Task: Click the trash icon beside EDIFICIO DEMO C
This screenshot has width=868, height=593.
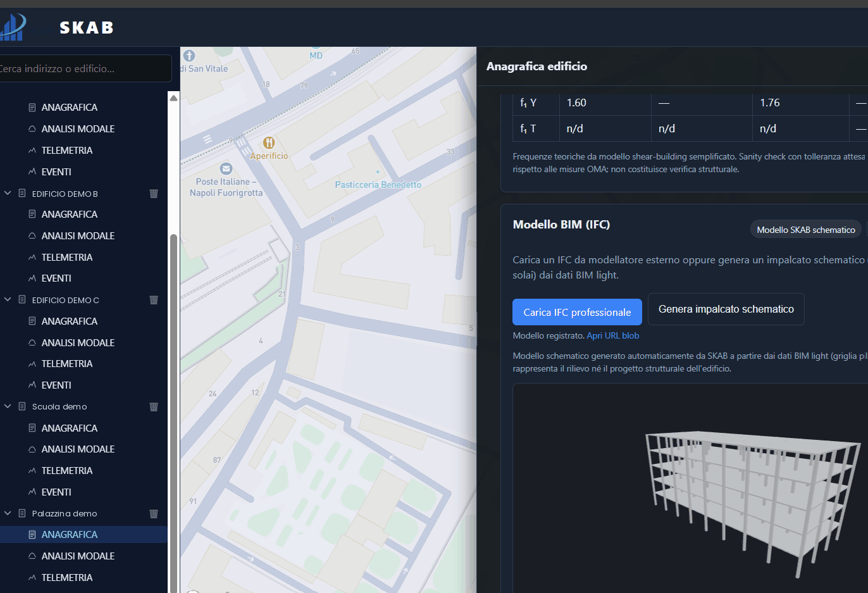Action: tap(154, 300)
